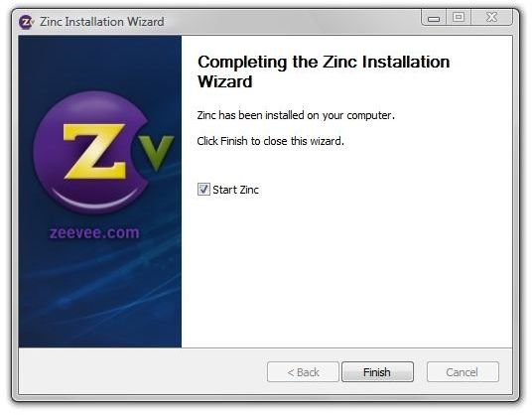Screen dimensions: 532x415
Task: Click the 'Zinc has been installed' message
Action: [296, 115]
